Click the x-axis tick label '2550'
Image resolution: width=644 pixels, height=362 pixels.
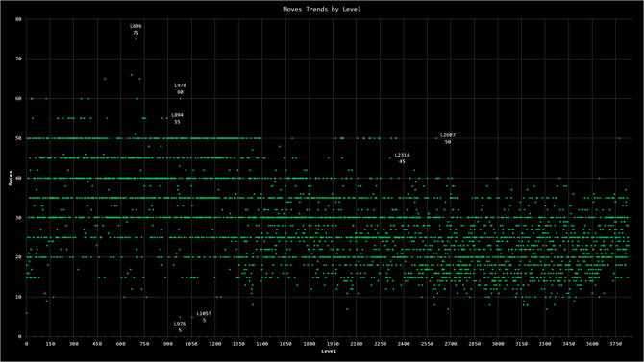point(427,344)
